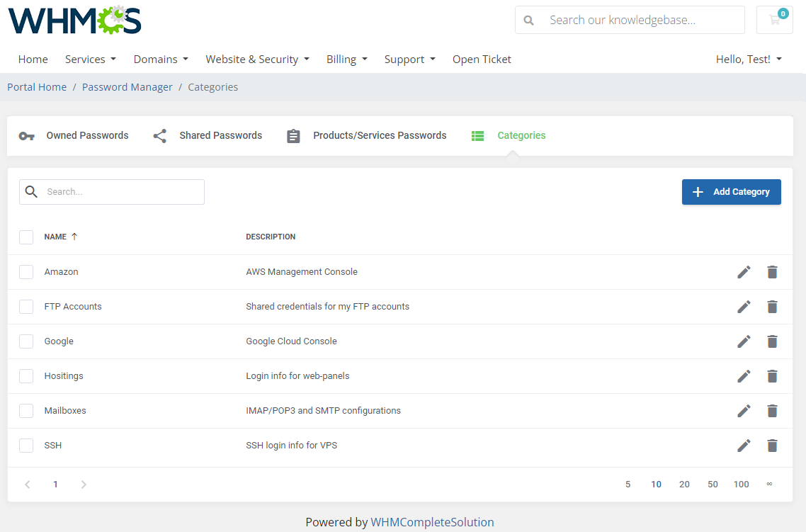This screenshot has height=532, width=806.
Task: Select the Categories tab
Action: point(509,136)
